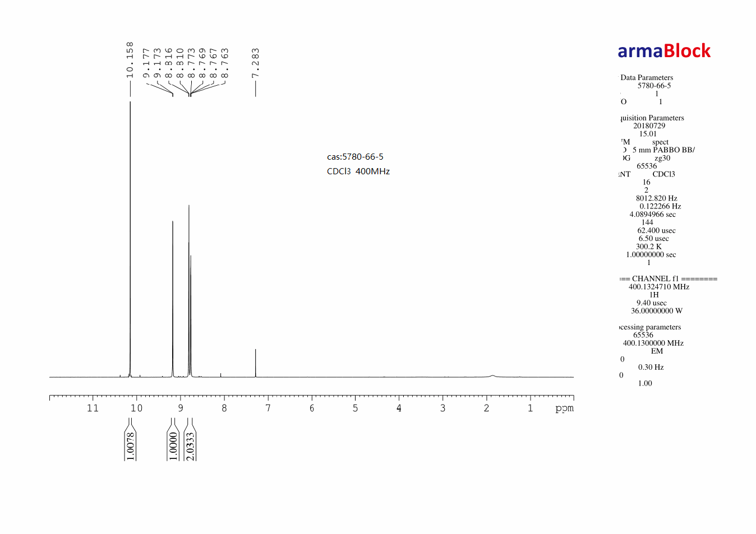Click the 7 tick label on ppm axis

268,408
